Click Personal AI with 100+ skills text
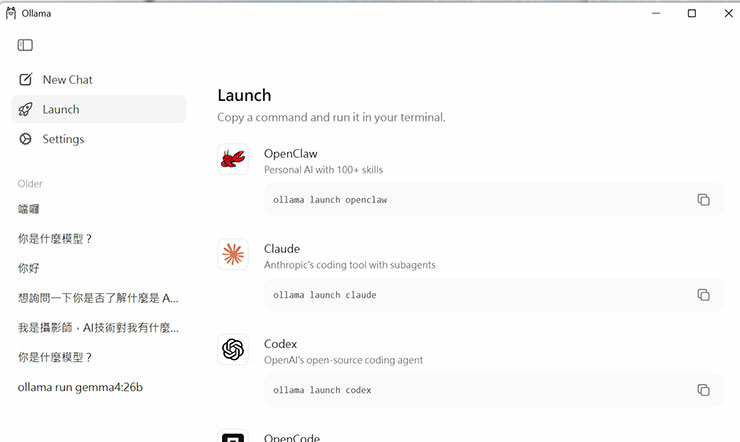Viewport: 740px width, 442px height. 323,170
